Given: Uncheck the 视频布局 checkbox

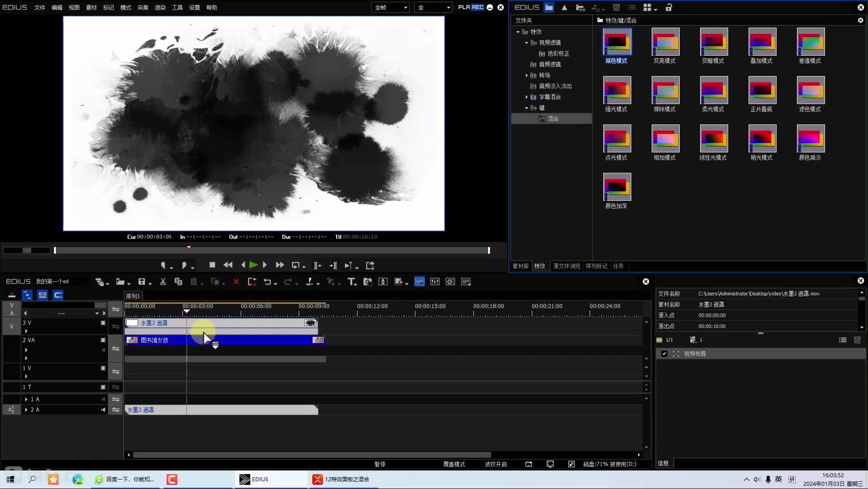Looking at the screenshot, I should click(x=664, y=354).
